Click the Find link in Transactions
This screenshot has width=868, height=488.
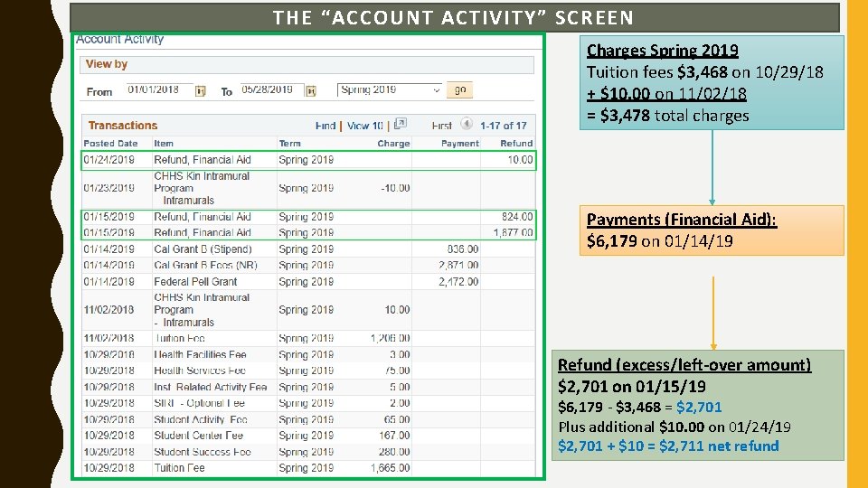click(325, 127)
